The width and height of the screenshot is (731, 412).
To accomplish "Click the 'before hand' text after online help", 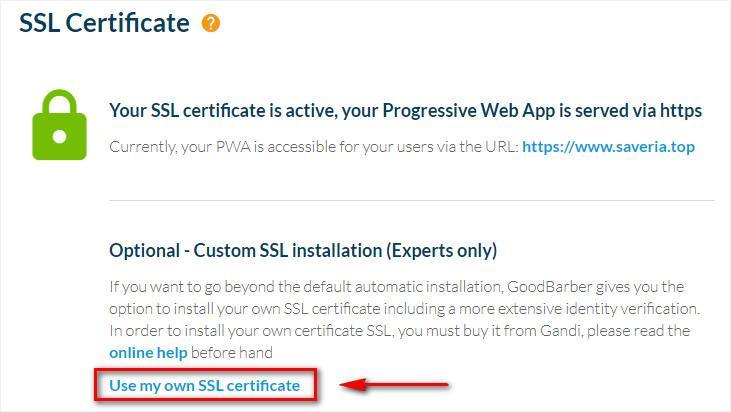I will [232, 353].
